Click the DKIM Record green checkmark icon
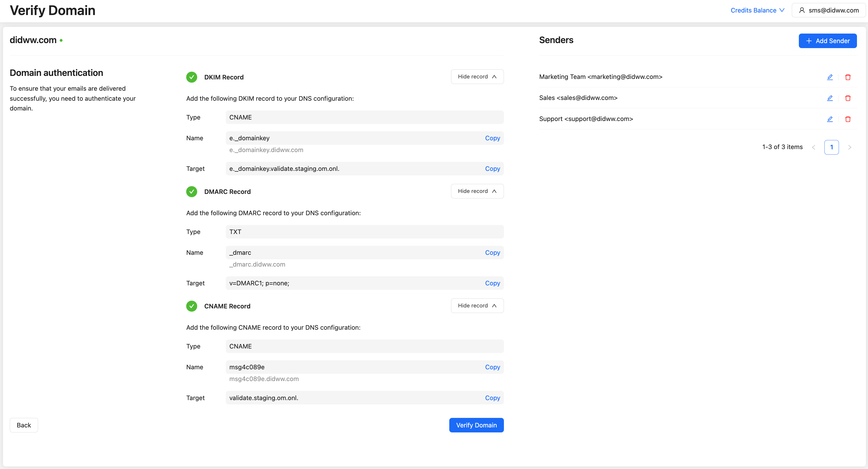868x469 pixels. point(192,77)
